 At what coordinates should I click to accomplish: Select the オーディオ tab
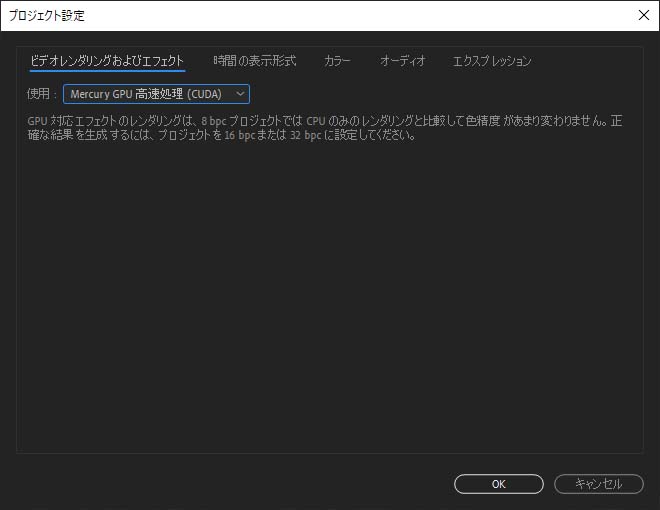(402, 61)
